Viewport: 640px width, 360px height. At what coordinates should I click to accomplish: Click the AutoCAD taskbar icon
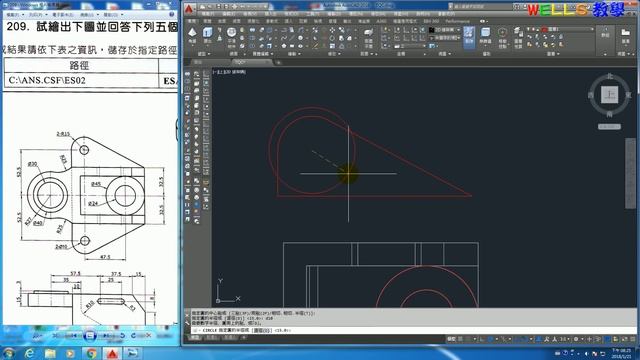click(112, 353)
